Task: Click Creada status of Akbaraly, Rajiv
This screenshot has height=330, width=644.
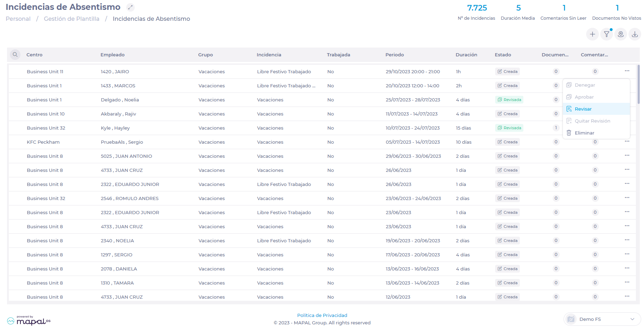Action: (508, 114)
